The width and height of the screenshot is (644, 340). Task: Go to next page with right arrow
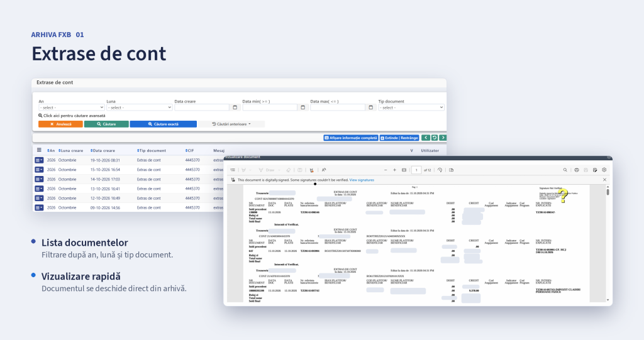pos(443,138)
